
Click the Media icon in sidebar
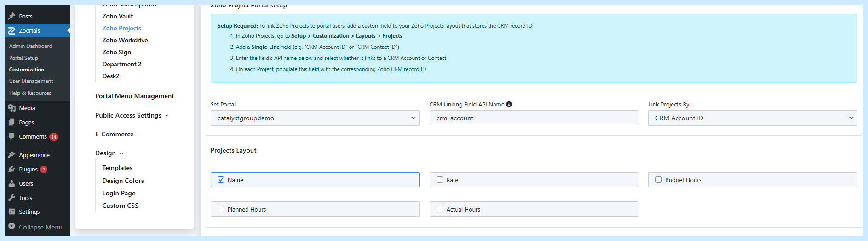12,108
